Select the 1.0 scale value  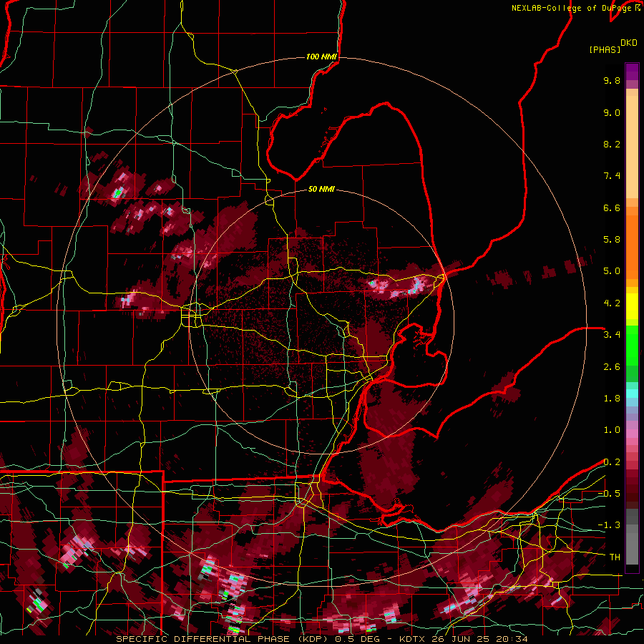[x=612, y=430]
